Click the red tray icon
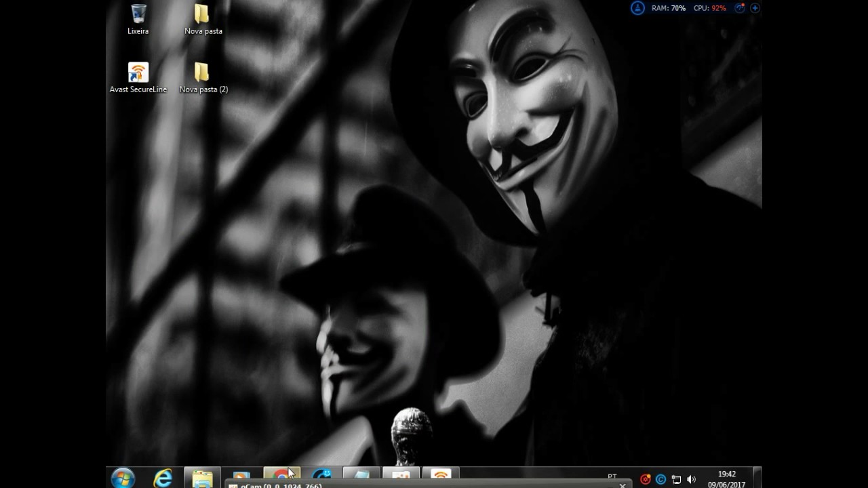868x488 pixels. (646, 479)
